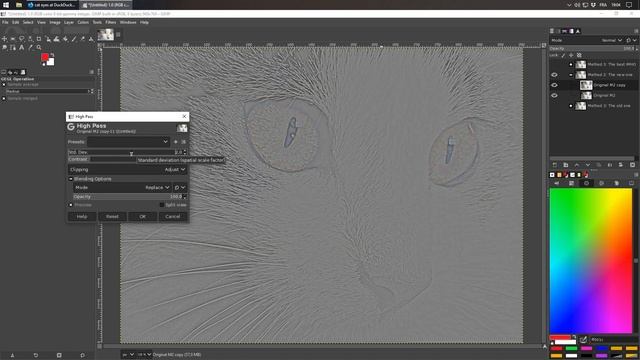Select the Text tool in toolbox
Viewport: 640px width, 360px height.
[22, 48]
